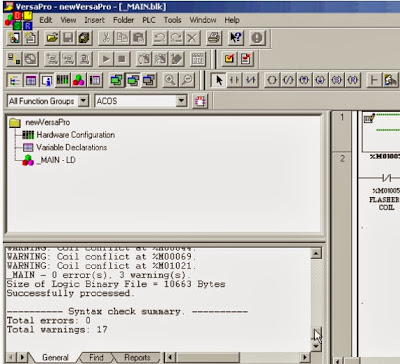Select the pointer selection arrow tool
The height and width of the screenshot is (364, 400).
click(x=219, y=80)
